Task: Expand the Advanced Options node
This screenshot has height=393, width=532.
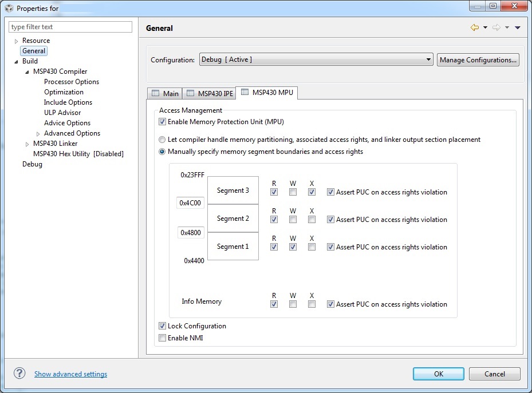Action: [x=38, y=134]
